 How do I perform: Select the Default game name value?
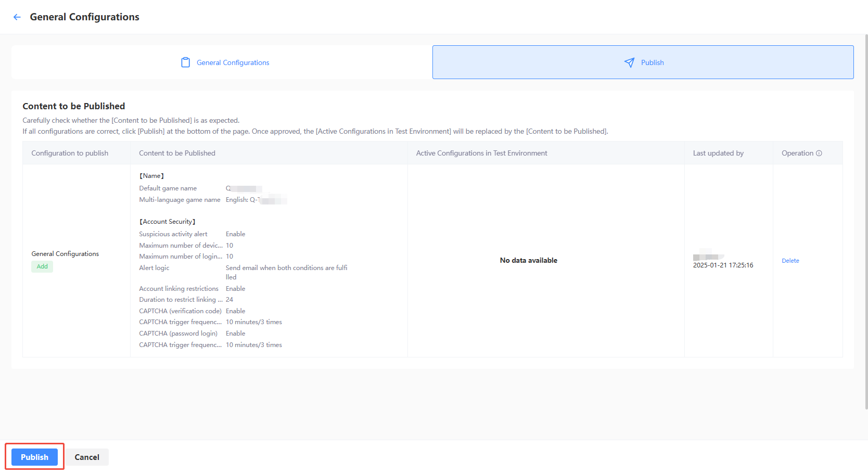[x=244, y=188]
